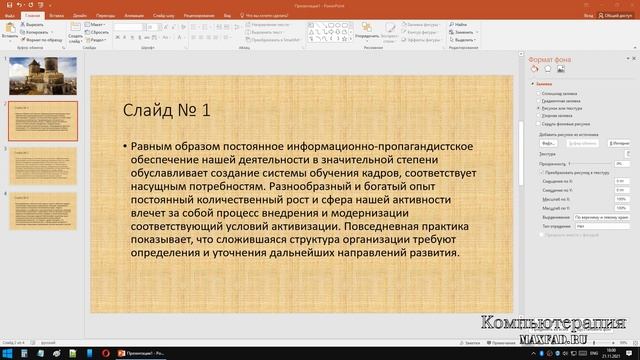Image resolution: width=640 pixels, height=360 pixels.
Task: Open Fill & Line paint bucket tab icon
Action: pyautogui.click(x=534, y=69)
